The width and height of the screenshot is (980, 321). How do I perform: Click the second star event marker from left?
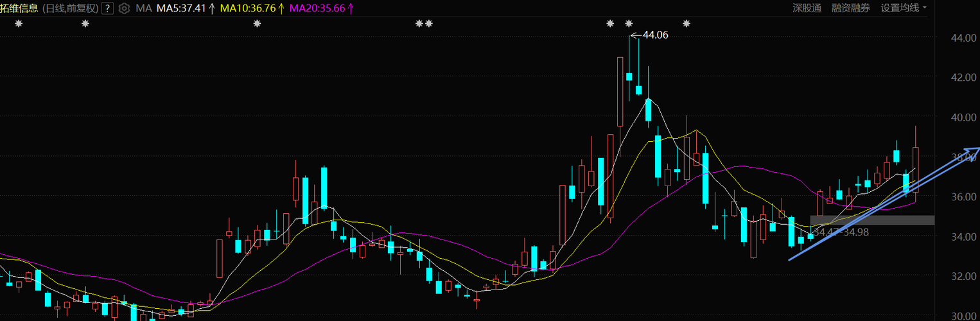pos(85,24)
